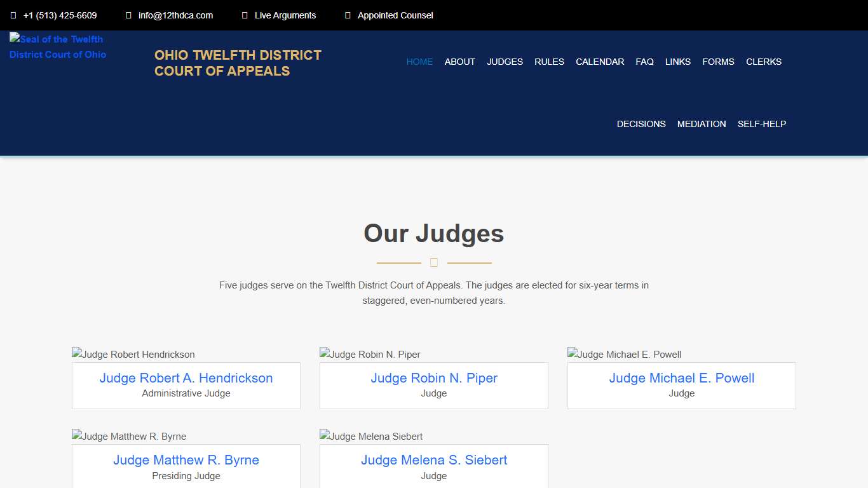The width and height of the screenshot is (868, 488).
Task: Click the Twelfth District Court seal logo
Action: click(x=57, y=47)
